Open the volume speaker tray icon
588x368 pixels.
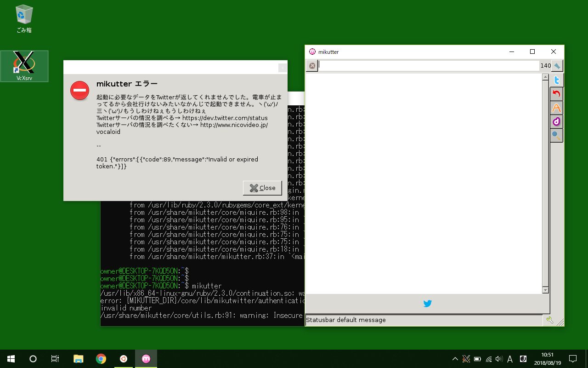[x=499, y=359]
